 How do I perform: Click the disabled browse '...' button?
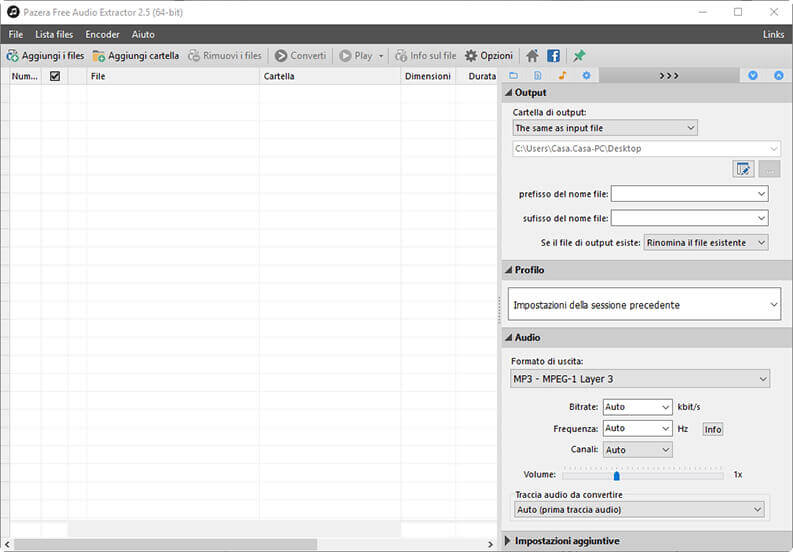pyautogui.click(x=769, y=169)
